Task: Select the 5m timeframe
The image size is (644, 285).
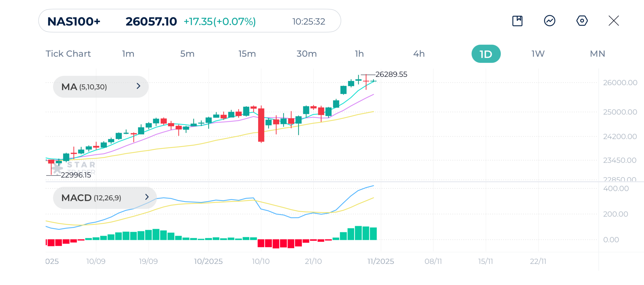Action: pyautogui.click(x=187, y=54)
